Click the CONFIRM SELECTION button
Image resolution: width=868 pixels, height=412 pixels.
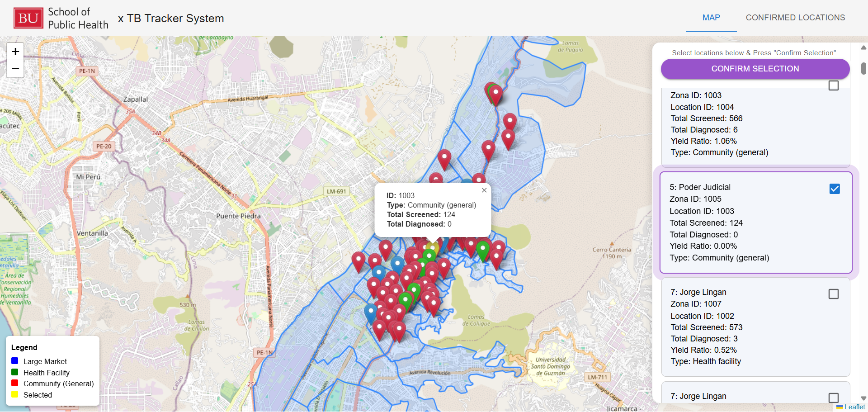click(x=755, y=69)
